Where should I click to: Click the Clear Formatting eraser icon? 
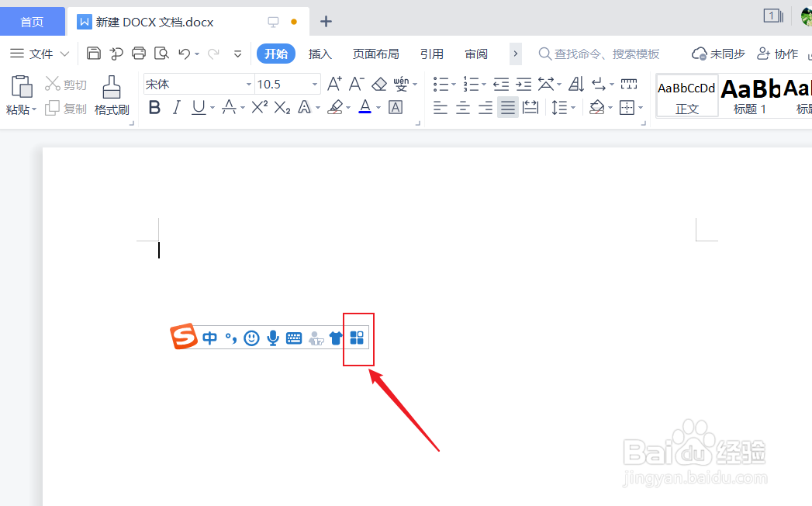(x=379, y=83)
